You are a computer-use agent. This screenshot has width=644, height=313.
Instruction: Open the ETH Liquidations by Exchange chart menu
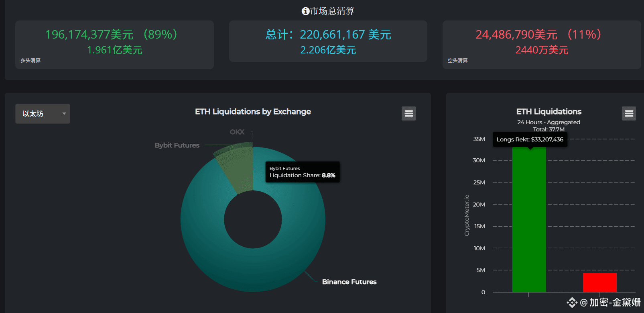pos(408,114)
